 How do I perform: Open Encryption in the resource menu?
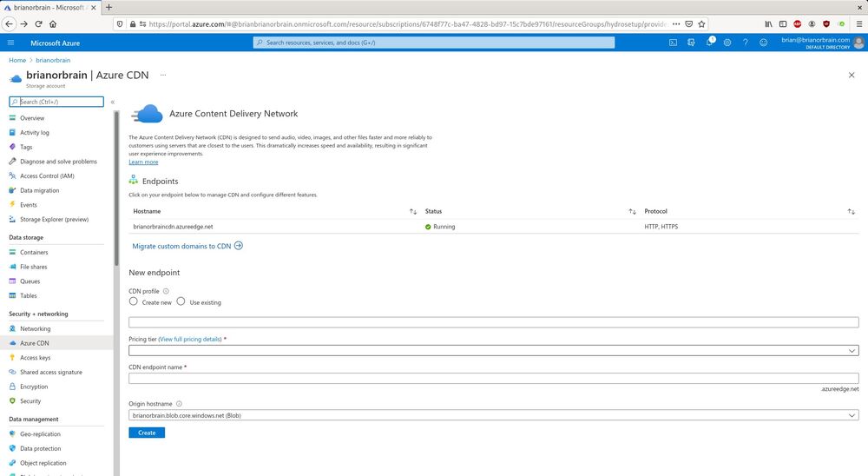point(34,387)
